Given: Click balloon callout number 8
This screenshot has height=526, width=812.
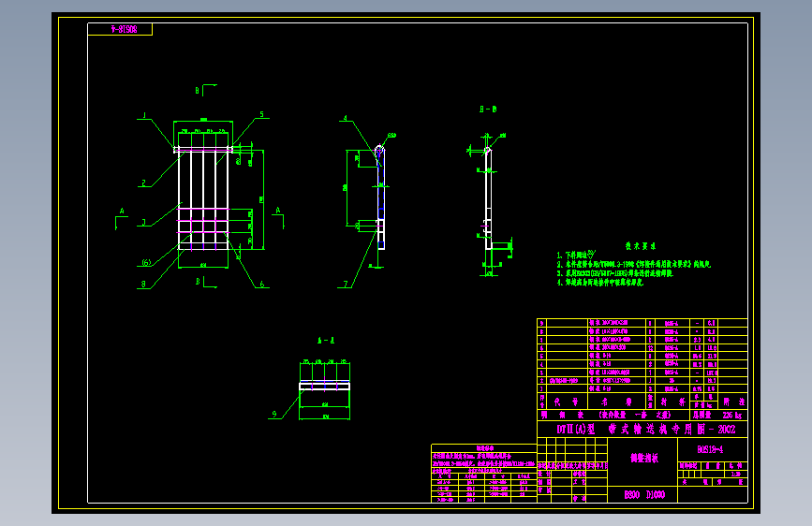Looking at the screenshot, I should pyautogui.click(x=143, y=285).
